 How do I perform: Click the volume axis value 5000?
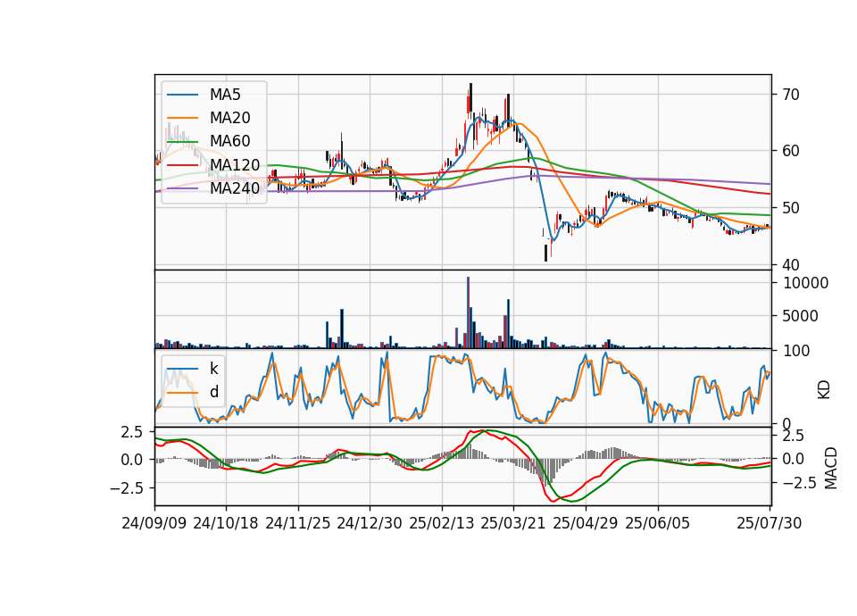pos(801,316)
